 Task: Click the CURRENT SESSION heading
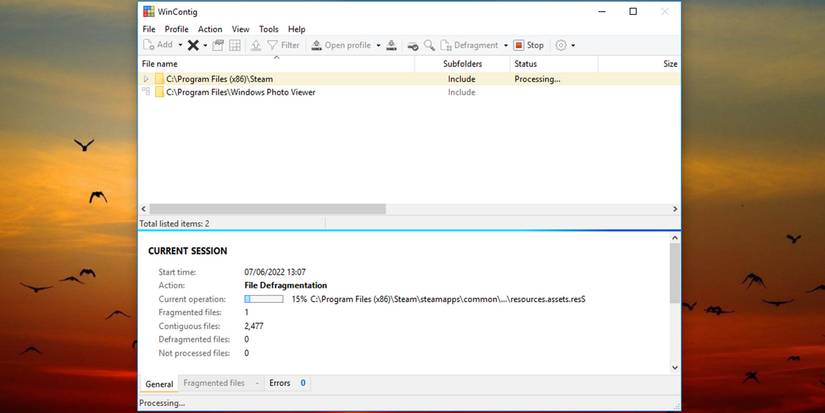[x=188, y=251]
